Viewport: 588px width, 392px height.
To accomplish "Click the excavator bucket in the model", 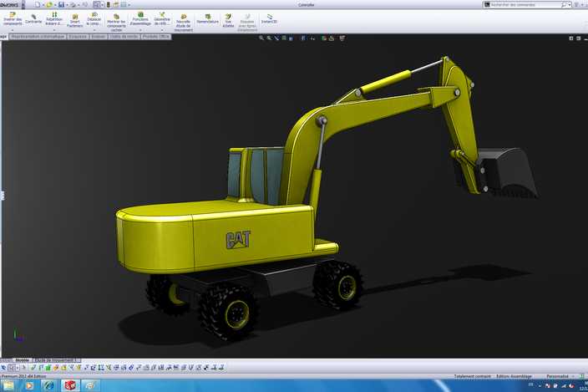I will pyautogui.click(x=506, y=172).
